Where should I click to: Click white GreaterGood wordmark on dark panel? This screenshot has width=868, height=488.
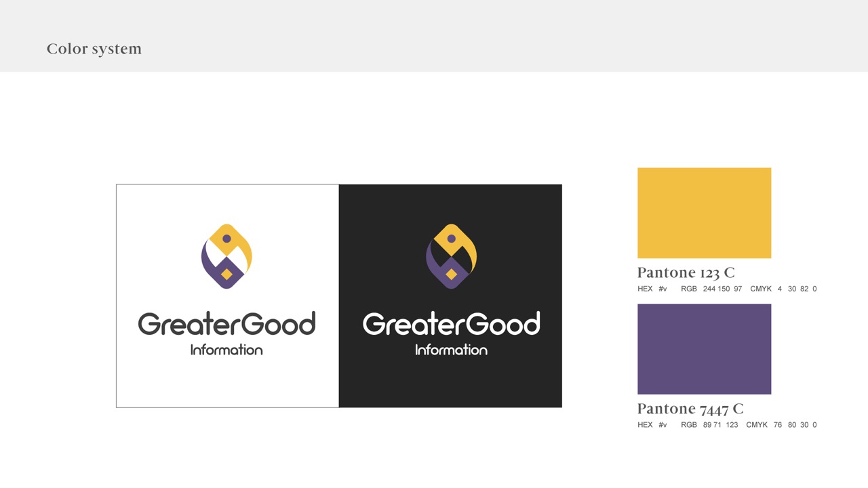[451, 324]
